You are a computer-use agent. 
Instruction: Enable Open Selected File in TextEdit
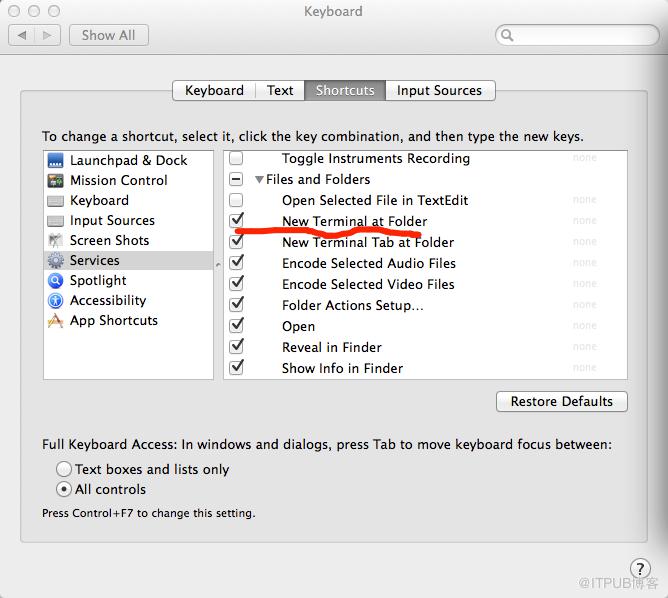(236, 200)
